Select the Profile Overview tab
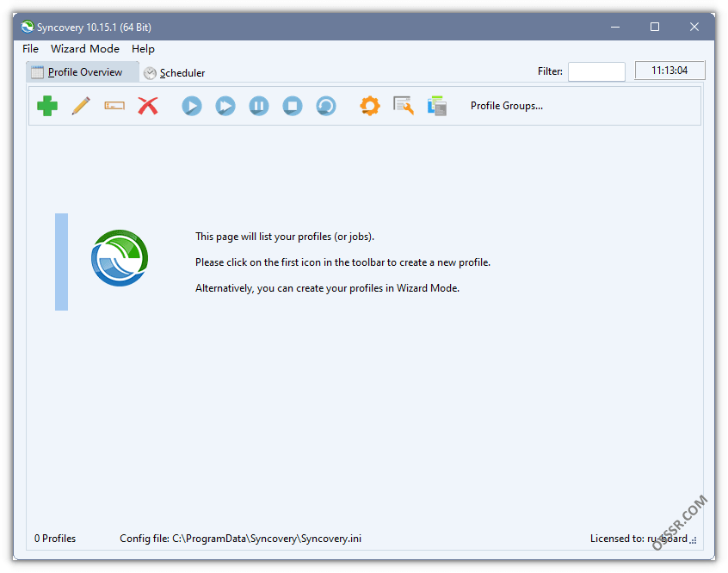The height and width of the screenshot is (573, 728). click(83, 72)
